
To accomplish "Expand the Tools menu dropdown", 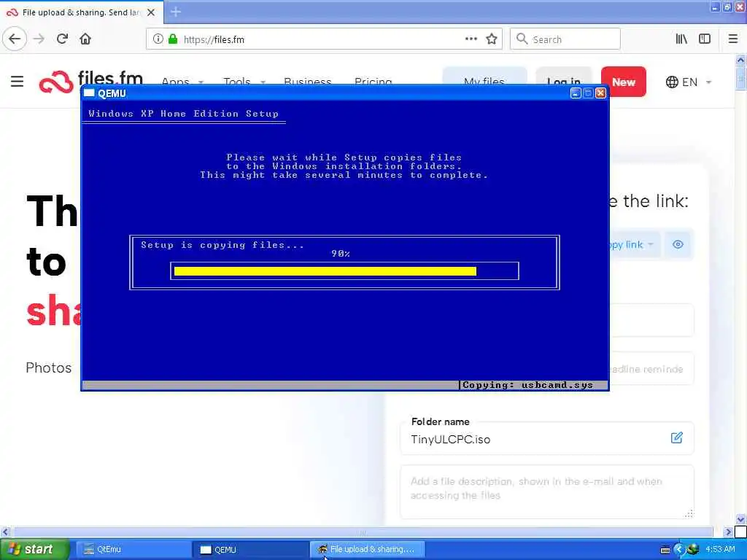I will (x=263, y=82).
